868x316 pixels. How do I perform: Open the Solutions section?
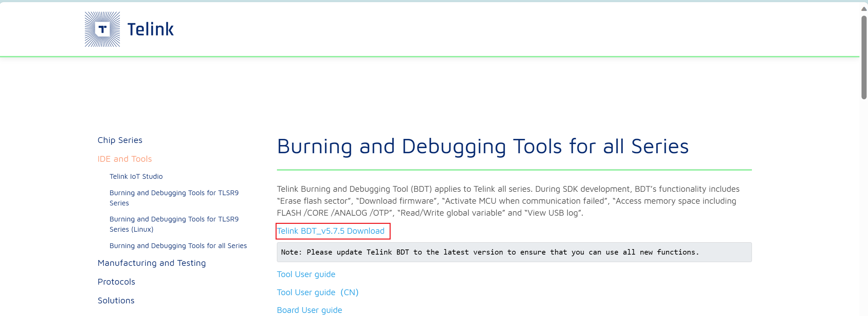[x=116, y=301]
